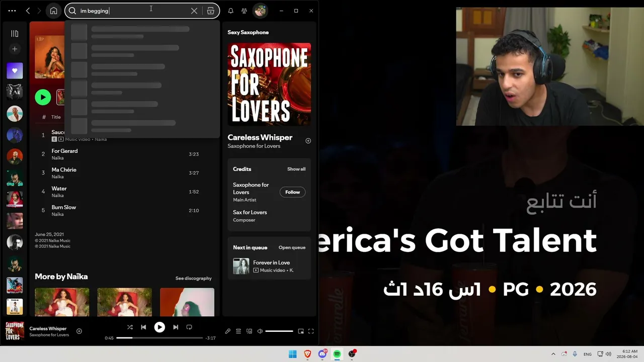644x362 pixels.
Task: Open the queue via Open queue
Action: 292,247
